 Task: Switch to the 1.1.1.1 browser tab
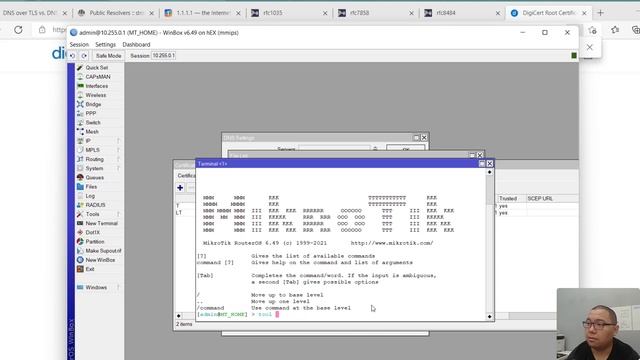pyautogui.click(x=202, y=13)
